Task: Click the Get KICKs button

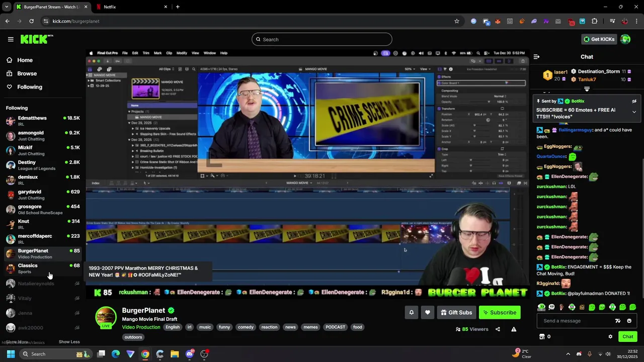Action: [599, 39]
